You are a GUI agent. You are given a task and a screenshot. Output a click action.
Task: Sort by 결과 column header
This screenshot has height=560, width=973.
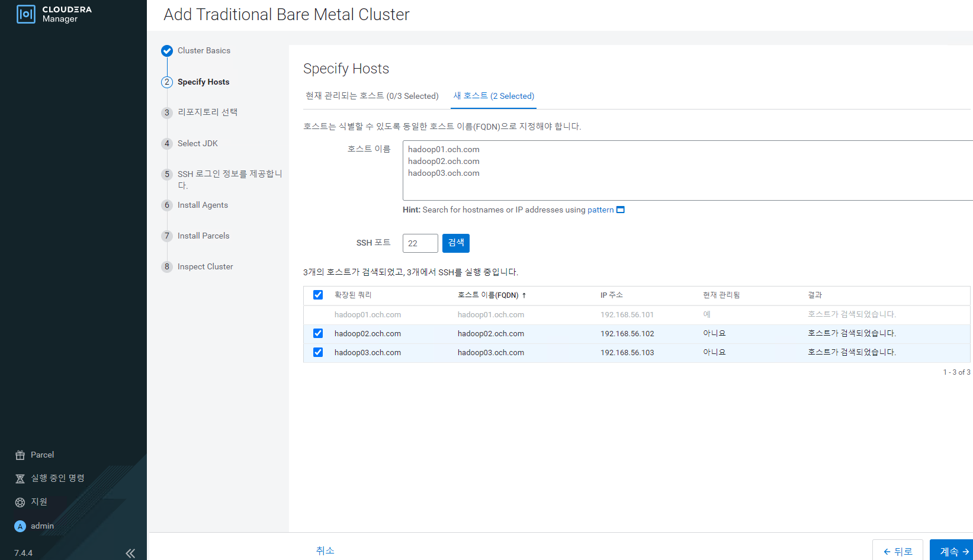pos(815,295)
